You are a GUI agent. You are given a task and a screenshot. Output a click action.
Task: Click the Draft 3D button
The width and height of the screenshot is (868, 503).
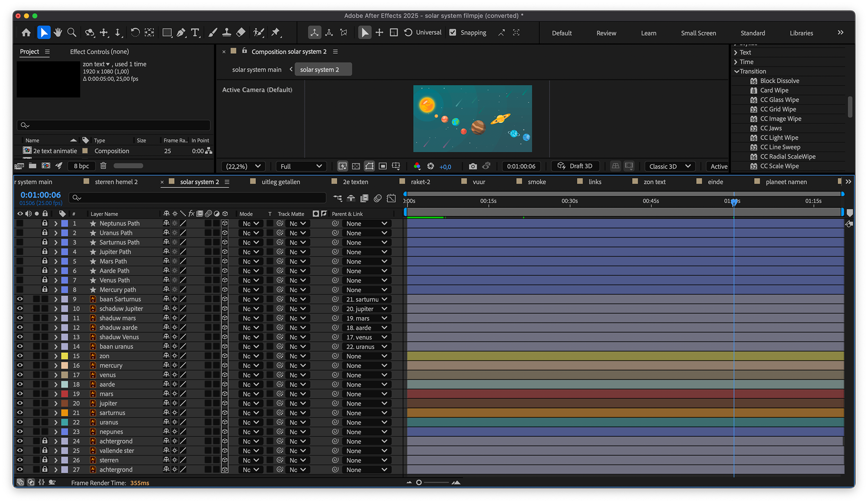pyautogui.click(x=575, y=166)
